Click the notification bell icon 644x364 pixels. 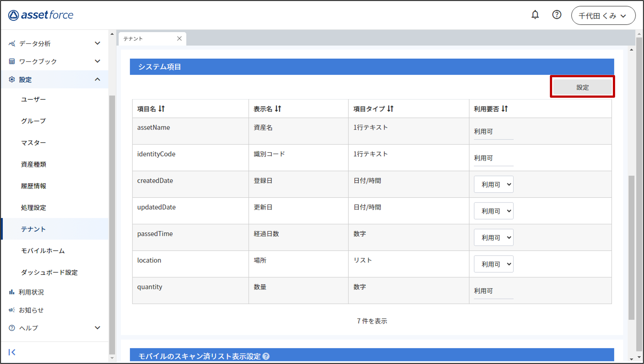pos(535,15)
